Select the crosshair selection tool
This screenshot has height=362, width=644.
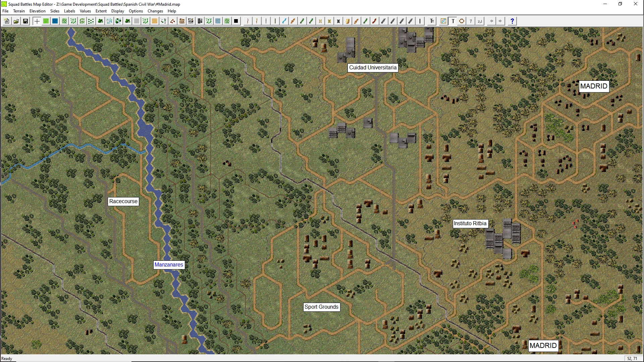click(37, 21)
